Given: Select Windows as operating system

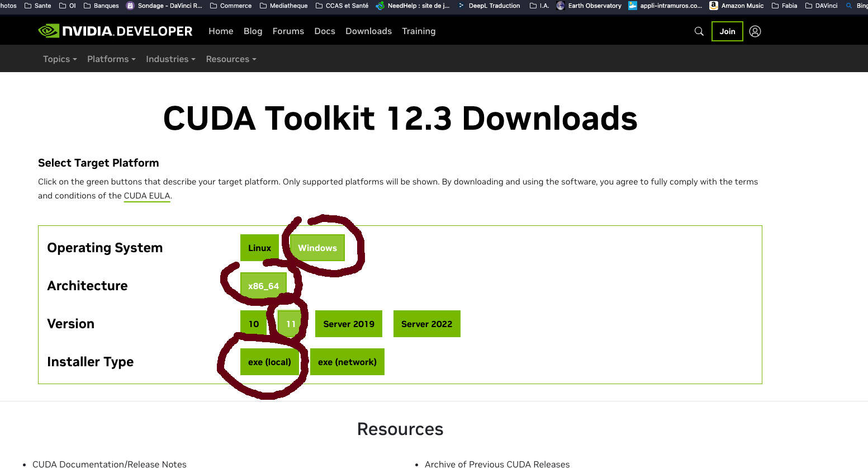Looking at the screenshot, I should pyautogui.click(x=317, y=248).
